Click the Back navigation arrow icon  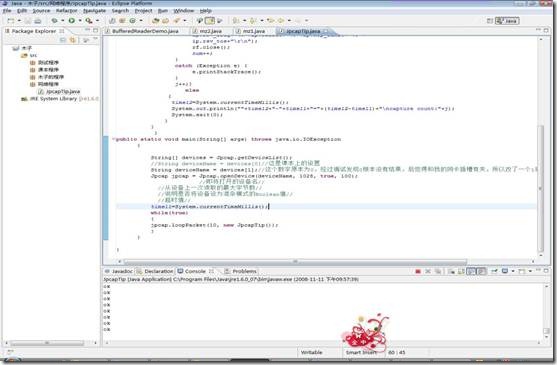tap(281, 21)
